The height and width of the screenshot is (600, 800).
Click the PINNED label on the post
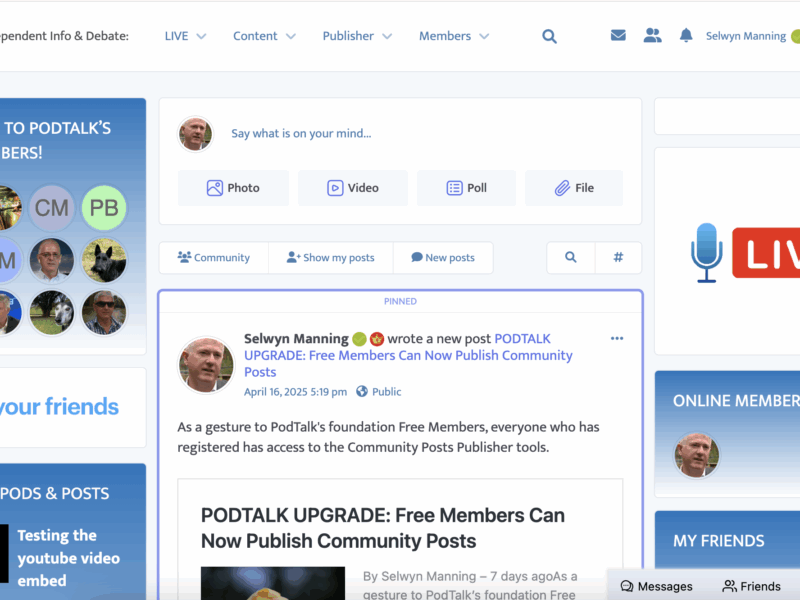click(x=400, y=301)
